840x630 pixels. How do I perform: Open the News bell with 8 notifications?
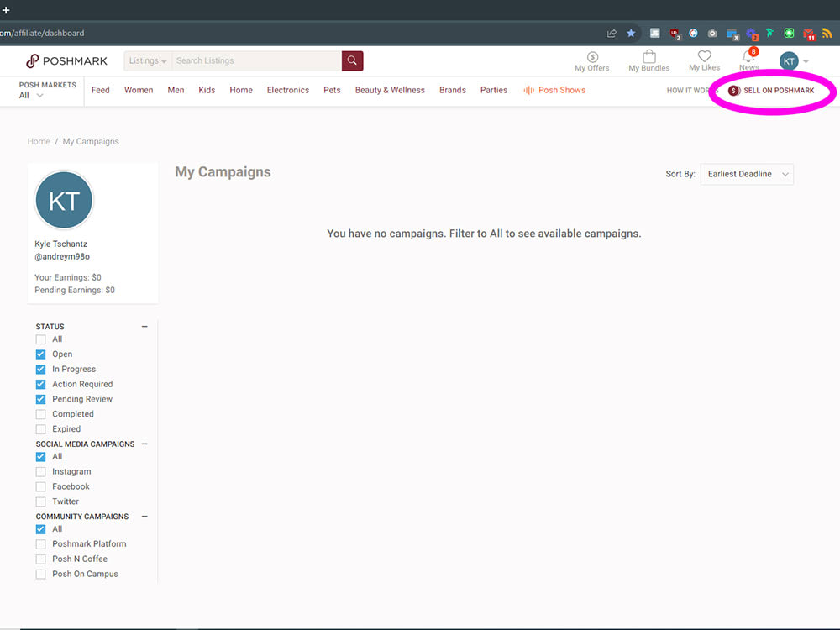[x=749, y=60]
